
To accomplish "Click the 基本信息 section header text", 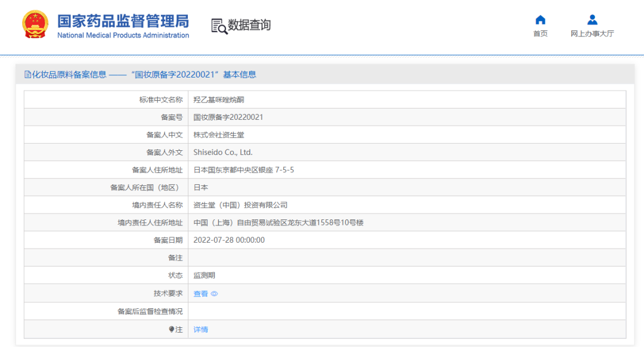I will coord(240,75).
